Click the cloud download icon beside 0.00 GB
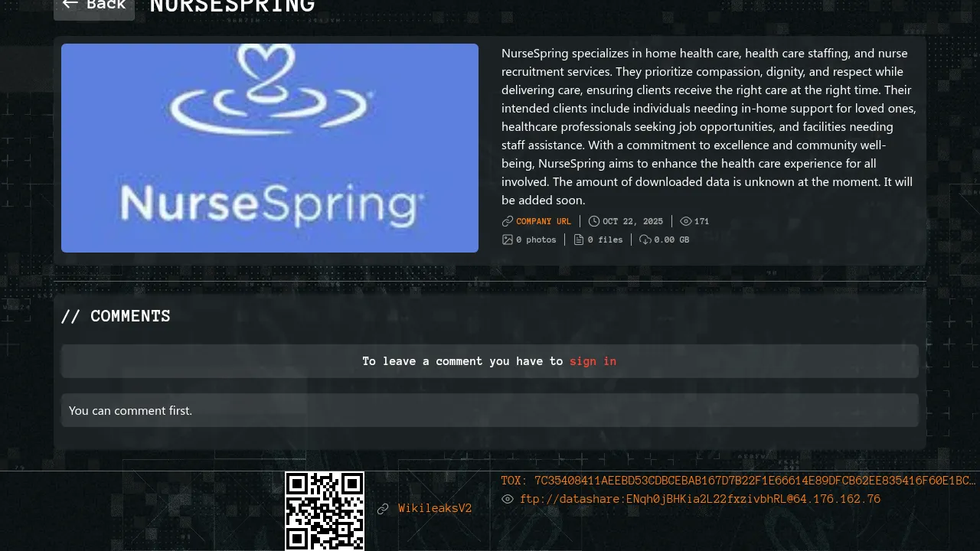 [645, 240]
